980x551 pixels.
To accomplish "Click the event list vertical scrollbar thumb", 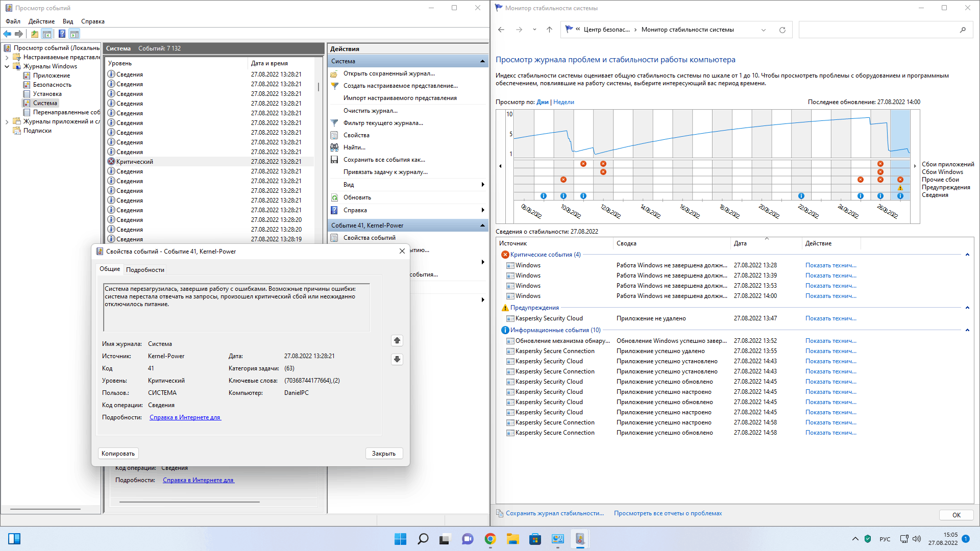I will click(318, 87).
